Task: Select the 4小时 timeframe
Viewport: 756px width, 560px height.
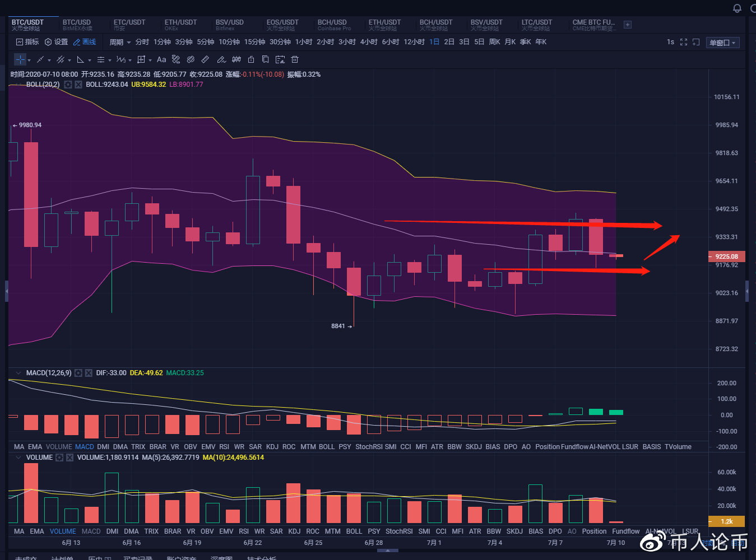Action: pos(369,42)
